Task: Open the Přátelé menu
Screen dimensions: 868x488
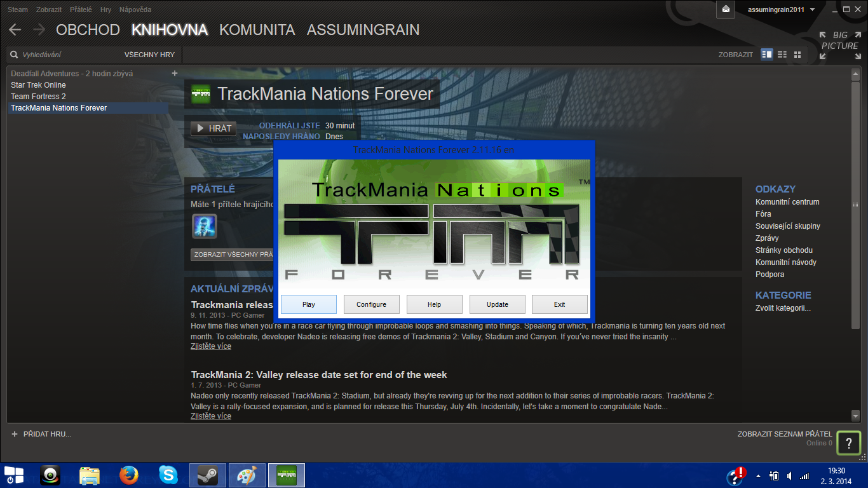Action: [x=81, y=10]
